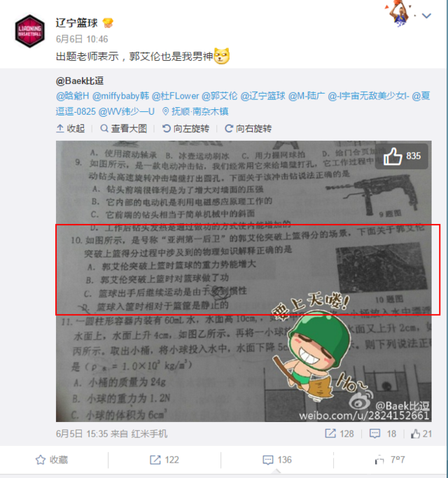Like the photo with the 835 thumbs-up button
The width and height of the screenshot is (448, 478).
pyautogui.click(x=402, y=156)
